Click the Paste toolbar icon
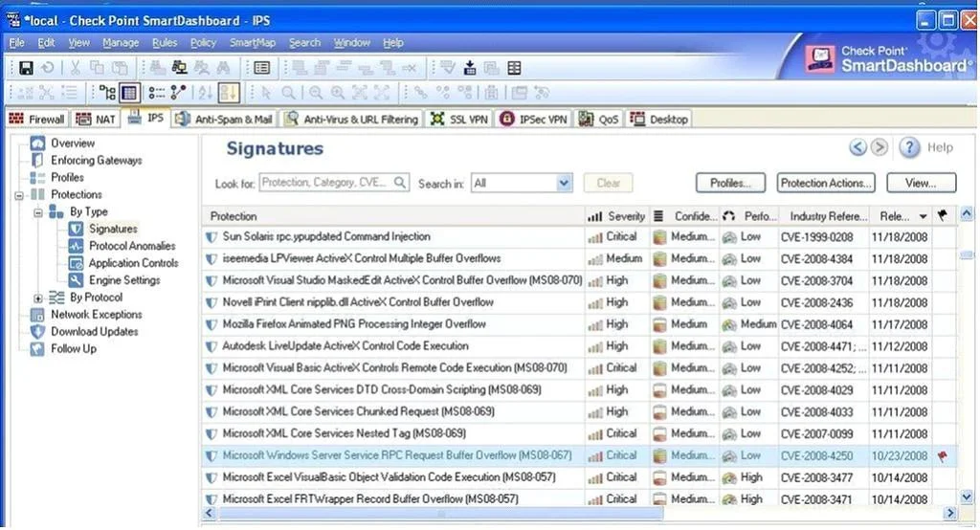This screenshot has height=530, width=980. click(x=119, y=68)
